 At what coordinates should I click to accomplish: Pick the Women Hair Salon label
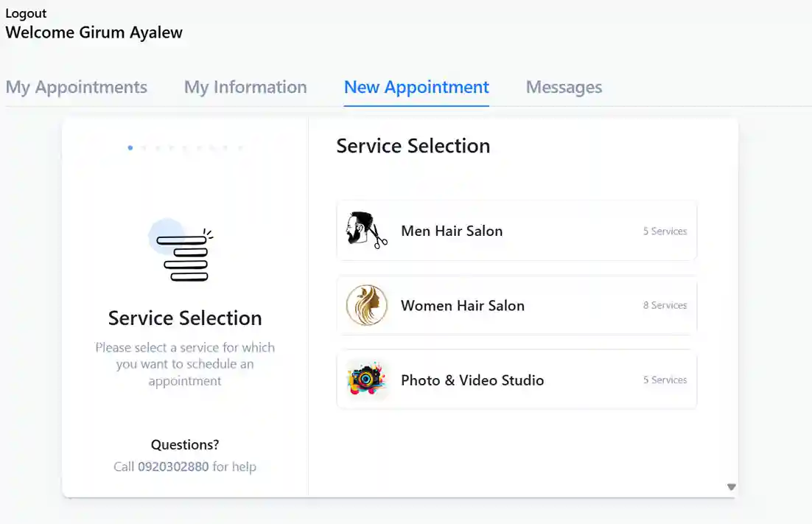tap(463, 306)
